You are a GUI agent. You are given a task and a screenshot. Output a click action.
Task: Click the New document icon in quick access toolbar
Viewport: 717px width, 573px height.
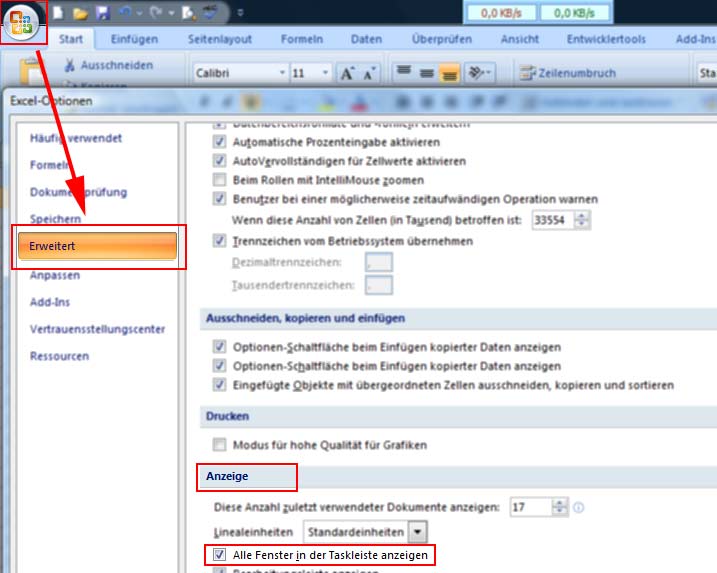(58, 13)
